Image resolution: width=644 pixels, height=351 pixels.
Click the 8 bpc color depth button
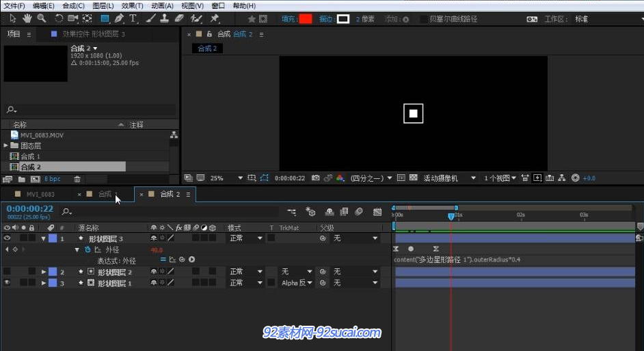pos(53,179)
